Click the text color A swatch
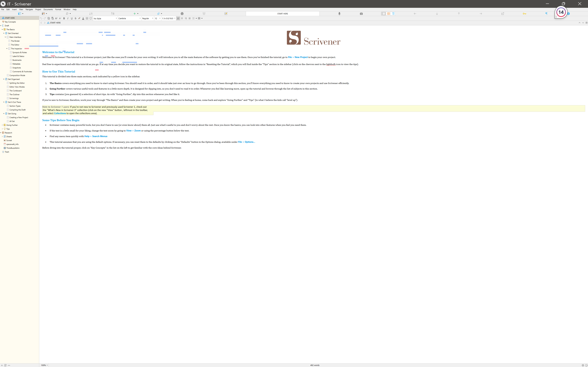The image size is (588, 367). [x=83, y=19]
